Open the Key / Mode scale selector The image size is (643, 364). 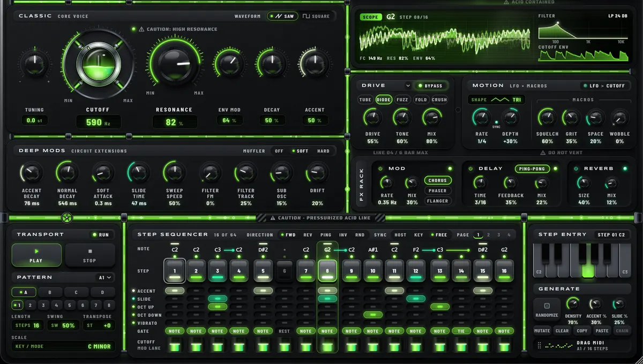tap(63, 346)
